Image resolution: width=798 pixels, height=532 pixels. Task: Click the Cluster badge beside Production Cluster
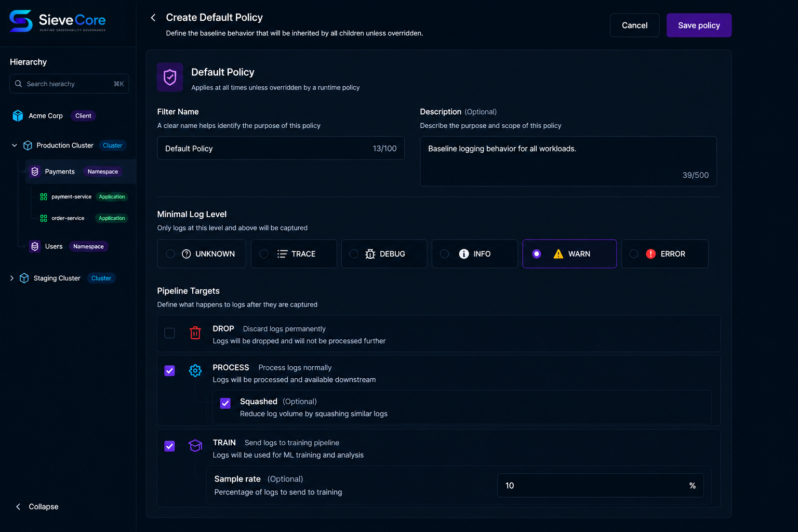(112, 145)
